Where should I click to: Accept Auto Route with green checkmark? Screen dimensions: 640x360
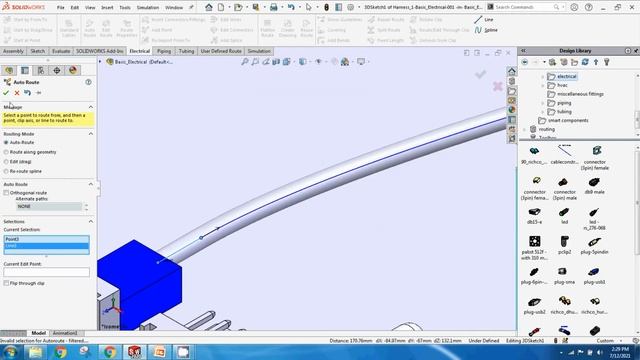[6, 93]
